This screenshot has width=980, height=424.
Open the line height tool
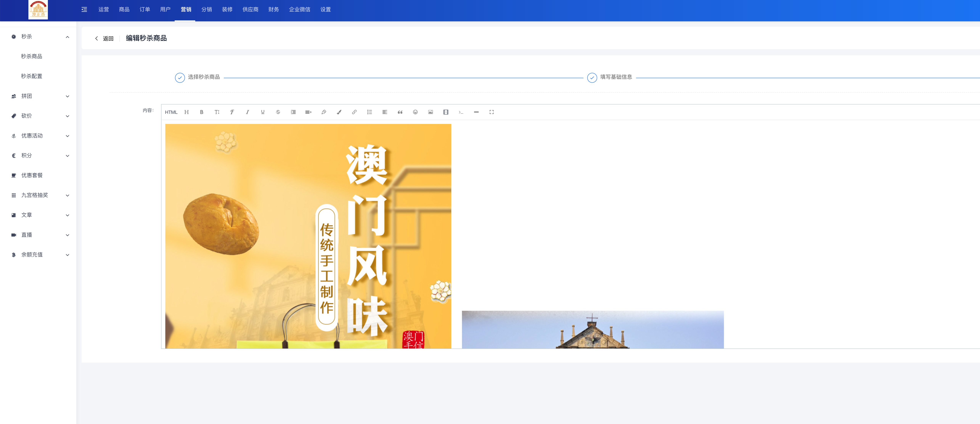(308, 112)
